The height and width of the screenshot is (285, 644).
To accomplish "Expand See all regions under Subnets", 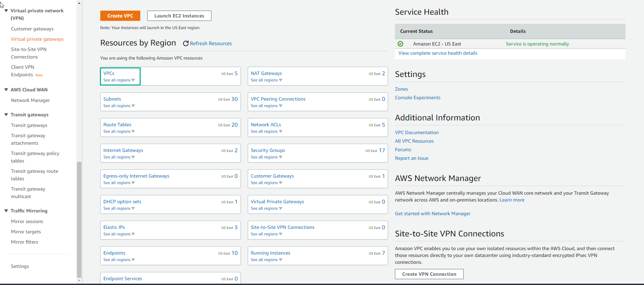I will point(119,106).
